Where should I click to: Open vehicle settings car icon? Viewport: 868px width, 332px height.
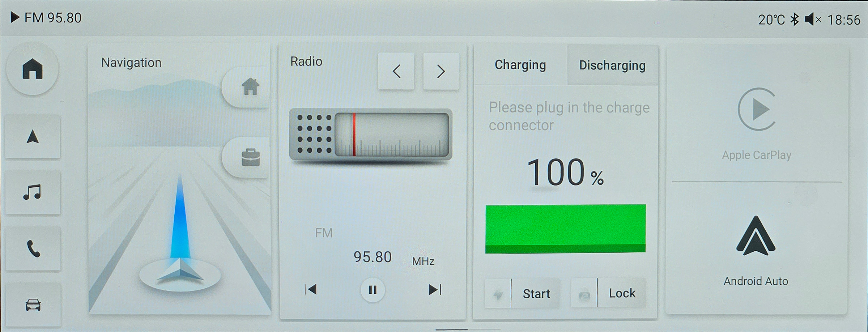(33, 305)
